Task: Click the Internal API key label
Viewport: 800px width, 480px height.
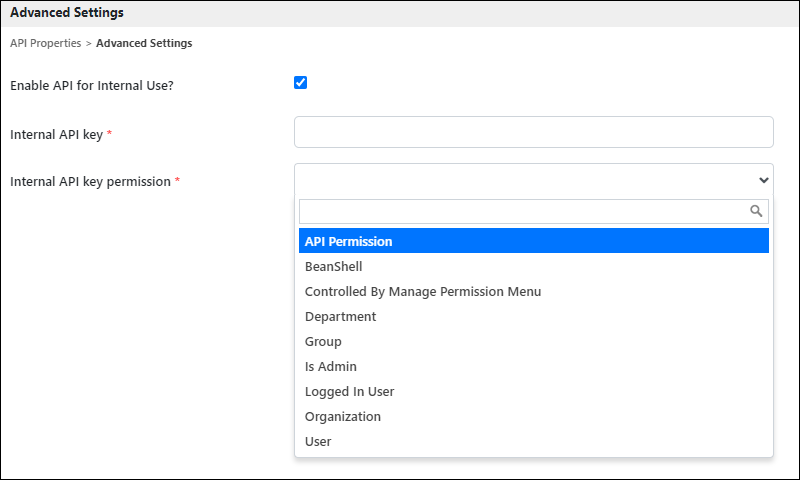Action: [57, 134]
